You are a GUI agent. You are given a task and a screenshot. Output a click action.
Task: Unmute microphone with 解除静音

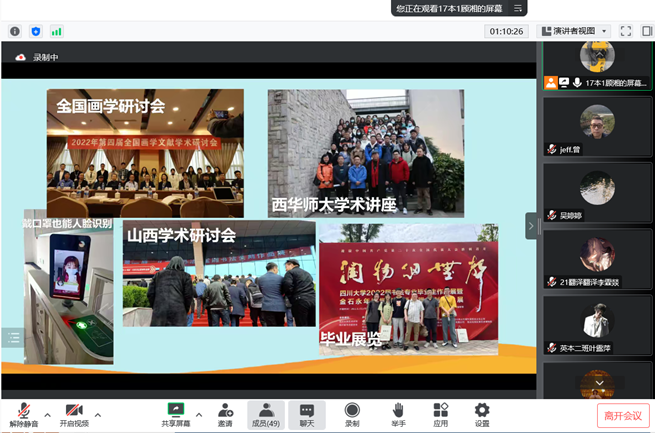pyautogui.click(x=24, y=415)
